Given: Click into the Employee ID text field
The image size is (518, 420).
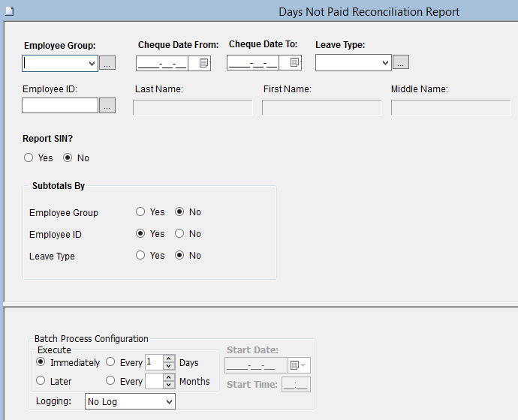Looking at the screenshot, I should pyautogui.click(x=60, y=106).
